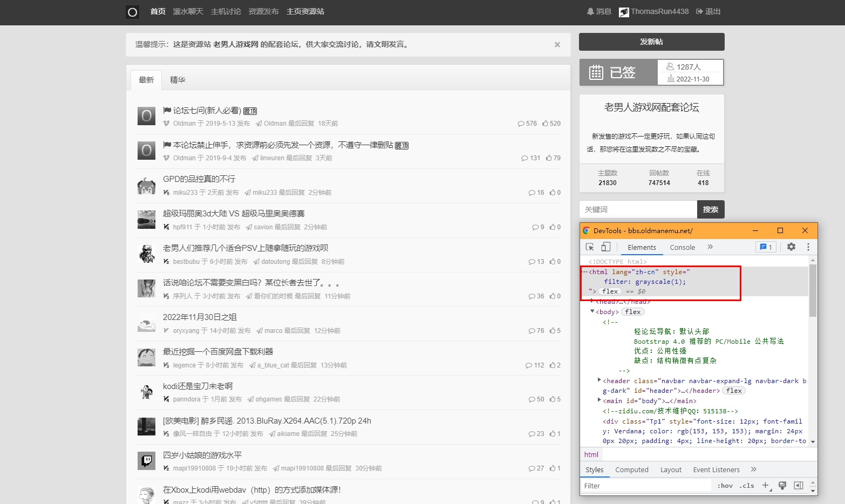The width and height of the screenshot is (845, 504).
Task: Open the 消息 notifications bell
Action: 599,11
